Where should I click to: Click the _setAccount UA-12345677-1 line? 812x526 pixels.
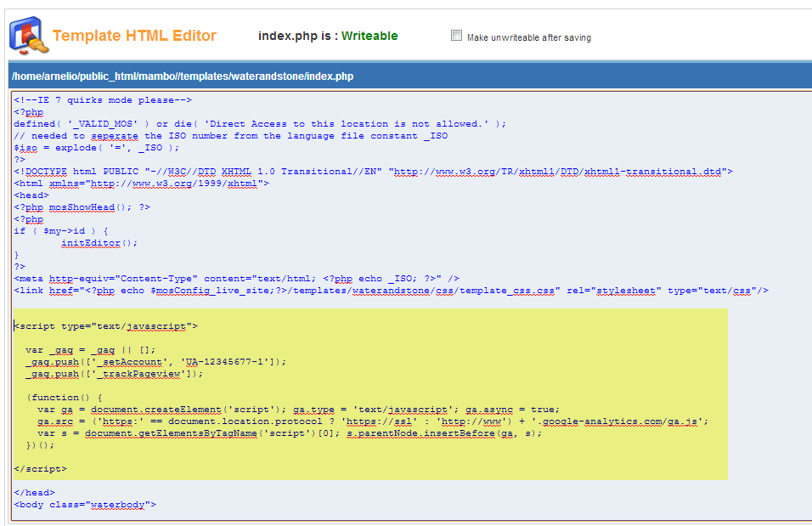[x=155, y=361]
